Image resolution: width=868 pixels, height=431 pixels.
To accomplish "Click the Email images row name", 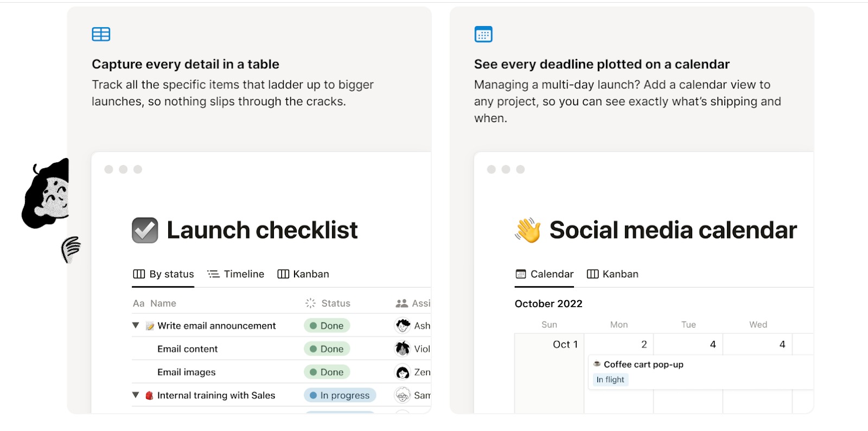I will coord(187,372).
